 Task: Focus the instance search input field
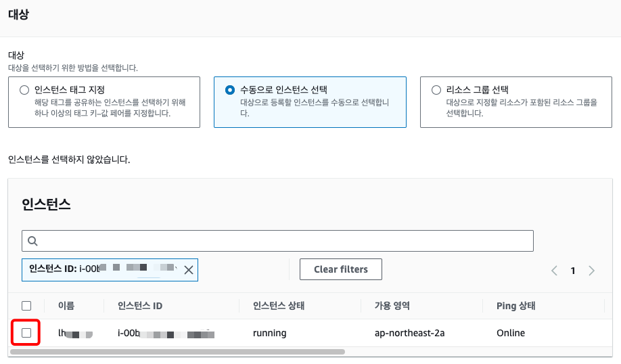tap(284, 241)
